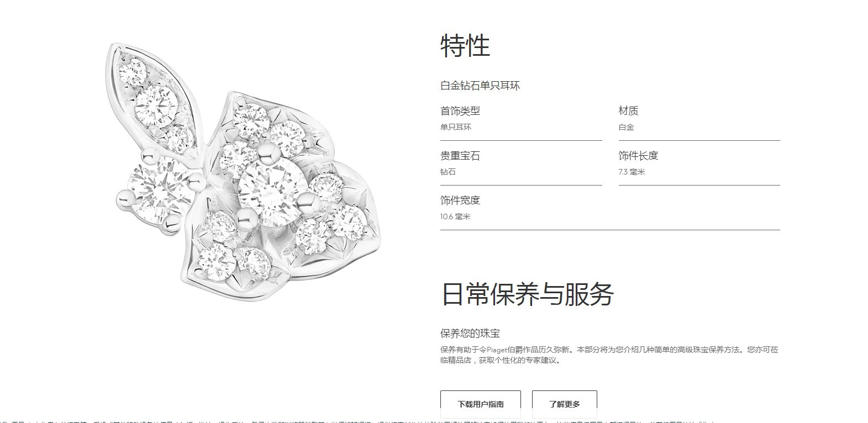Click the 保养您的珠宝 subheading
The height and width of the screenshot is (423, 868).
(470, 334)
